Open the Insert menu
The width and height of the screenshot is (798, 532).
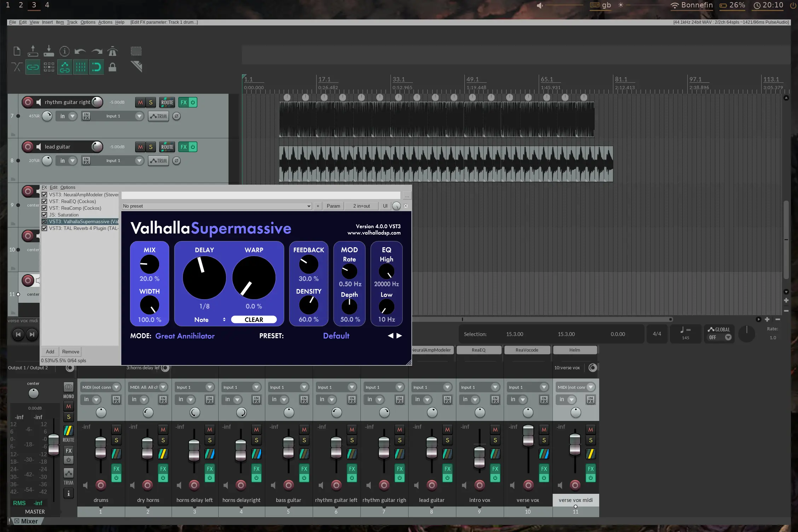tap(47, 22)
